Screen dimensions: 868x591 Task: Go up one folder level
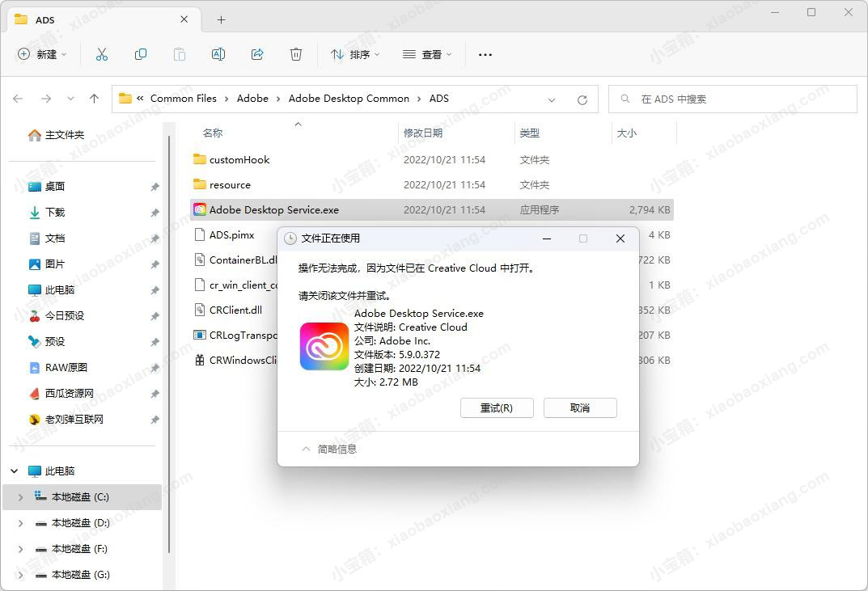pos(94,99)
